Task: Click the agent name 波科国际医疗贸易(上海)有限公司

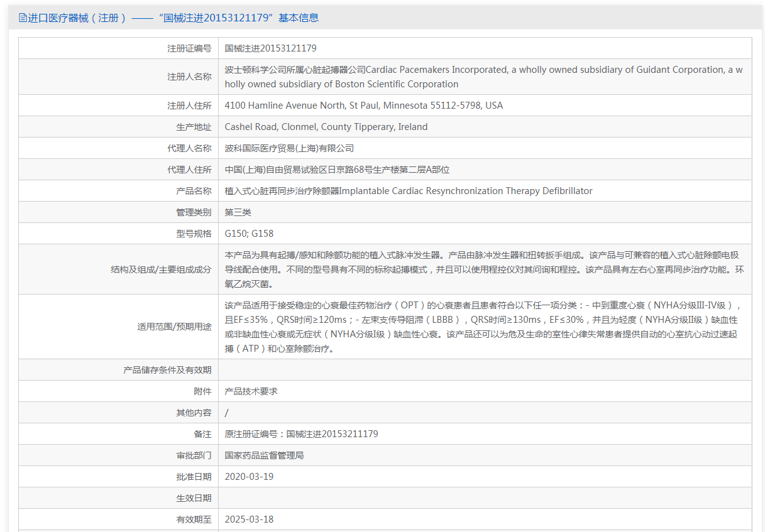Action: 289,148
